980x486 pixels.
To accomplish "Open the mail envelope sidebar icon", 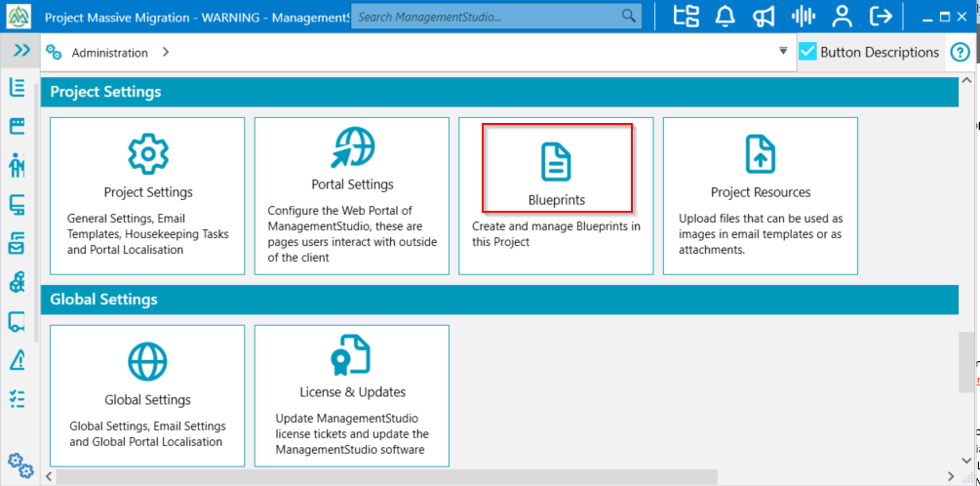I will pos(18,244).
